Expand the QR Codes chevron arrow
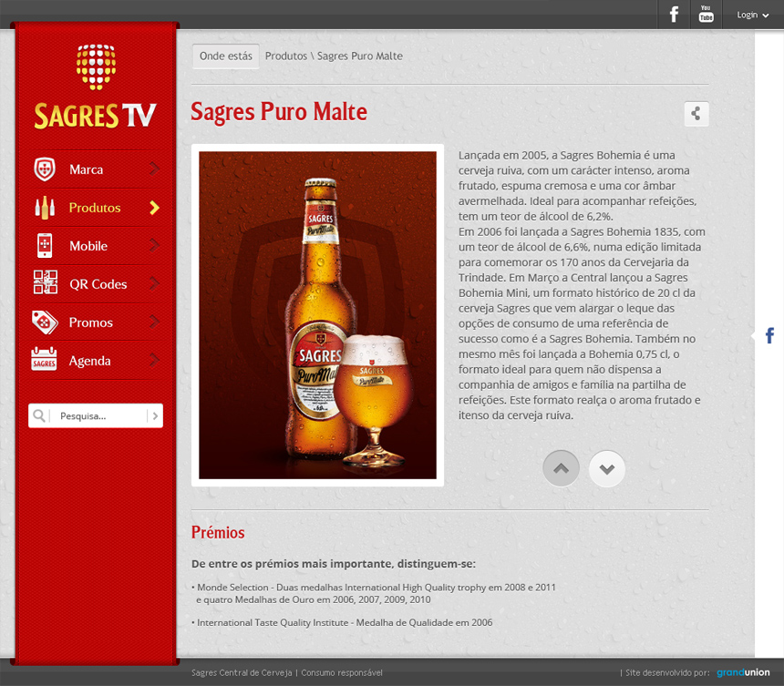Screen dimensions: 784x686 coord(154,284)
